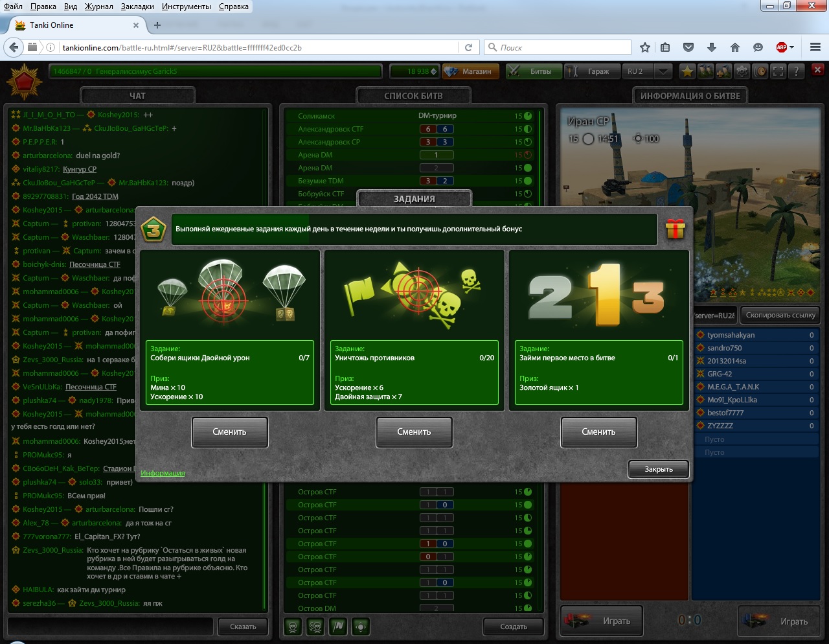Toggle the Team Deathmatch double-skull filter
This screenshot has width=829, height=644.
[315, 627]
